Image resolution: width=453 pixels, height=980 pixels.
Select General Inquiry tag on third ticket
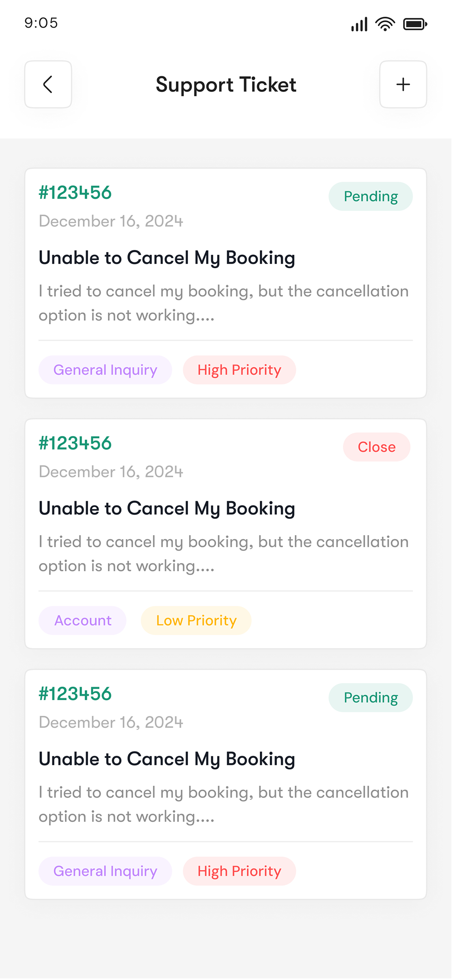105,871
